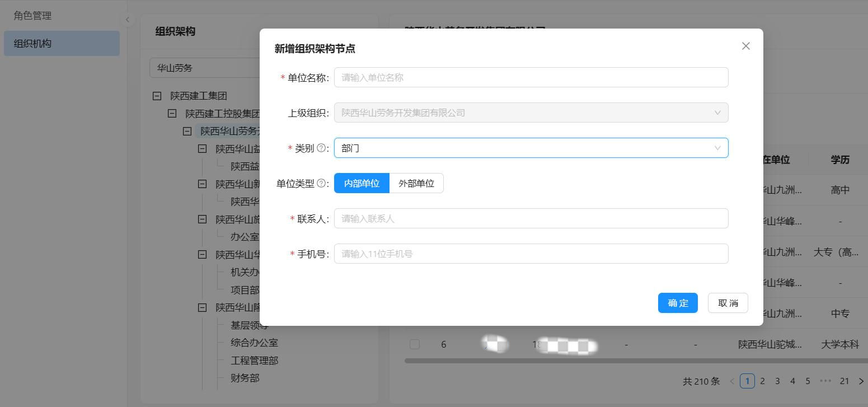Collapse the sidebar with arrow handle
The image size is (868, 407).
(x=128, y=20)
